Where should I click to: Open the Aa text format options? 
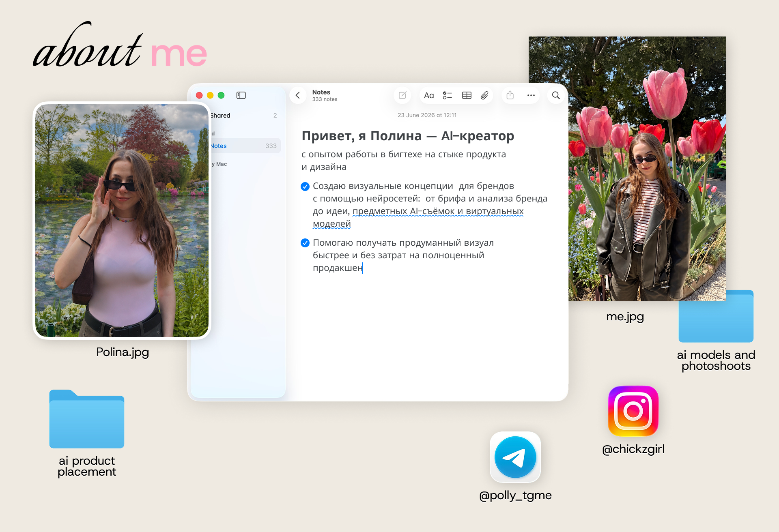429,96
